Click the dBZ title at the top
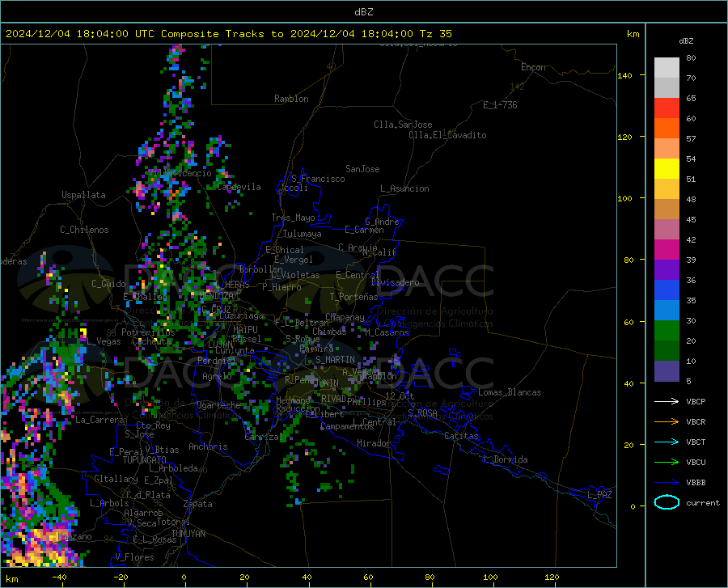This screenshot has height=588, width=728. coord(363,12)
